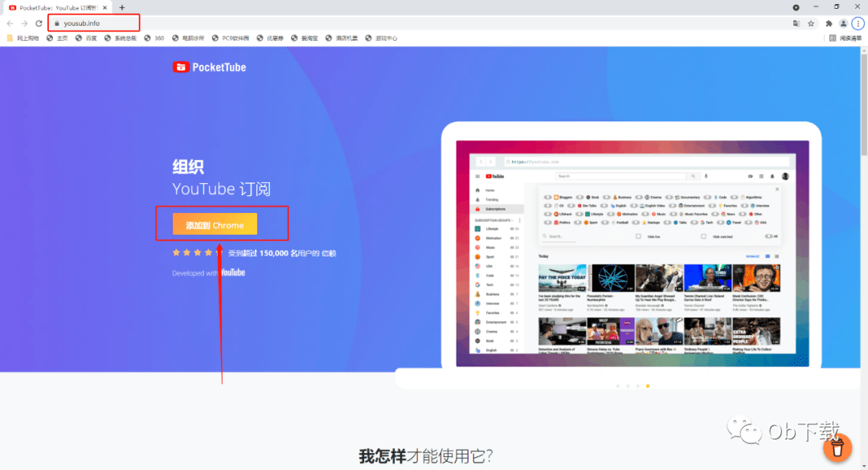868x470 pixels.
Task: Open the 酒店机票 bookmark
Action: (x=342, y=39)
